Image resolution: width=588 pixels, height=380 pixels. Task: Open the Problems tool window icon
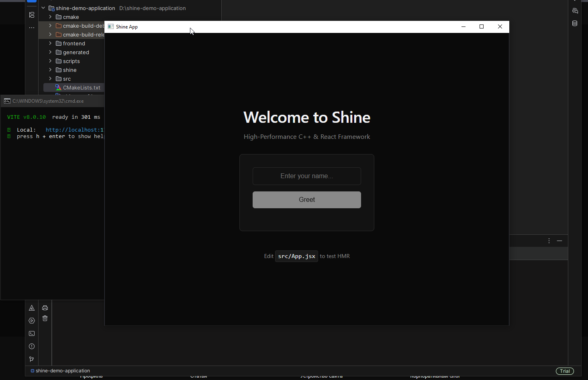coord(32,346)
